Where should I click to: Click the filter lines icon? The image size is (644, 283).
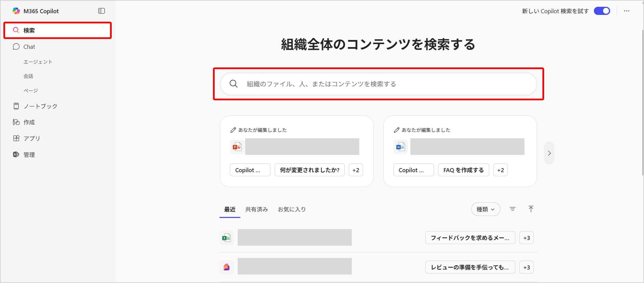click(x=513, y=209)
